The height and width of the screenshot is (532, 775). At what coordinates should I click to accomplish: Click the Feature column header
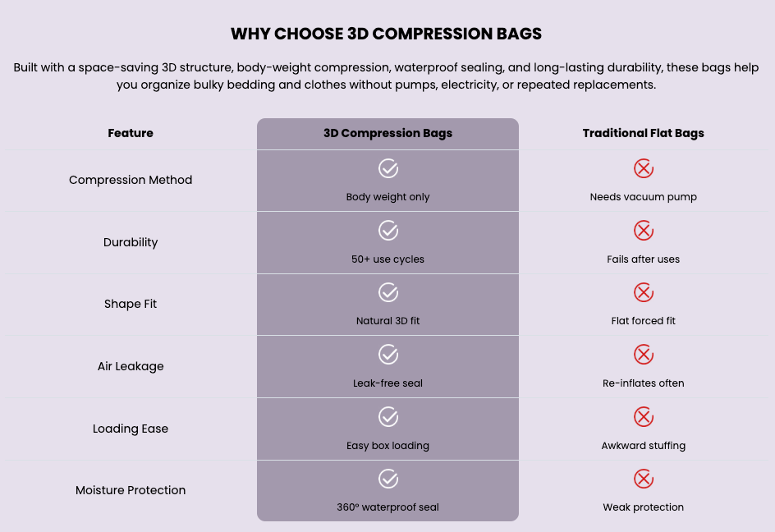pos(131,134)
